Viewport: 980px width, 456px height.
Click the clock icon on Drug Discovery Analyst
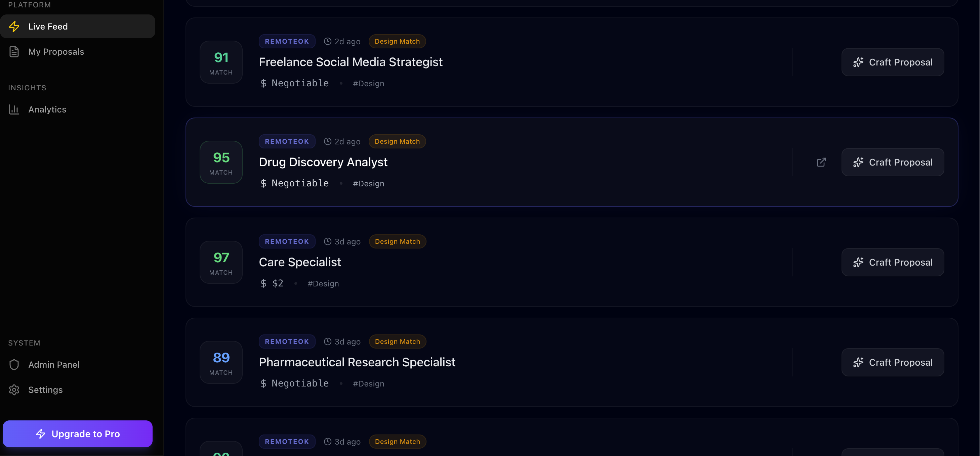[x=327, y=141]
